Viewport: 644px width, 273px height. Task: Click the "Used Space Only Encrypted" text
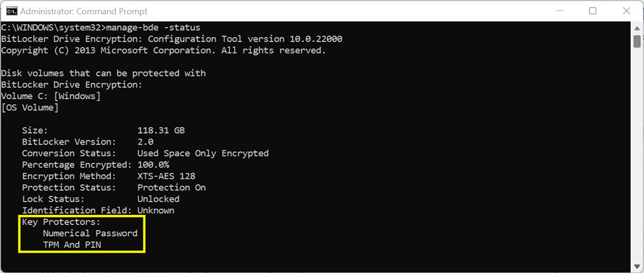point(203,153)
